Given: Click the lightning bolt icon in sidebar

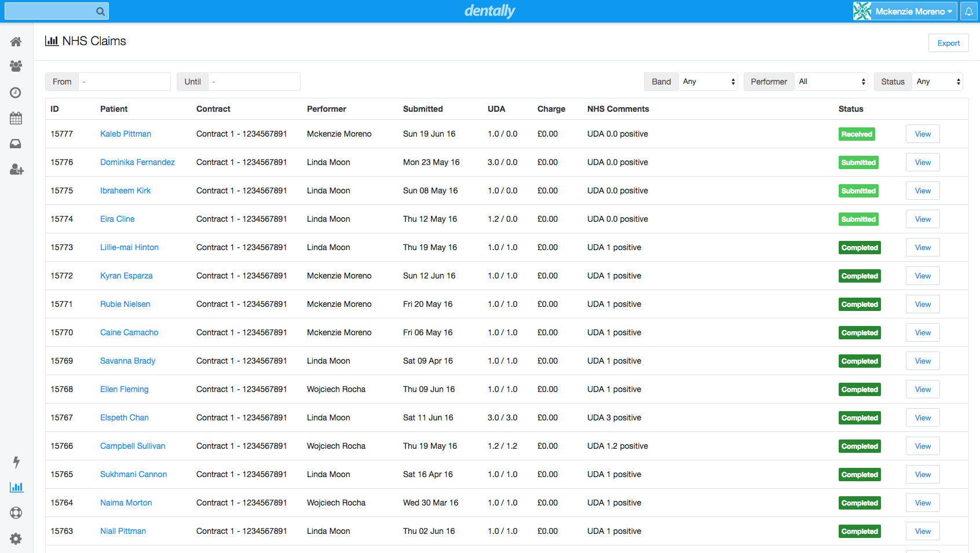Looking at the screenshot, I should (16, 462).
